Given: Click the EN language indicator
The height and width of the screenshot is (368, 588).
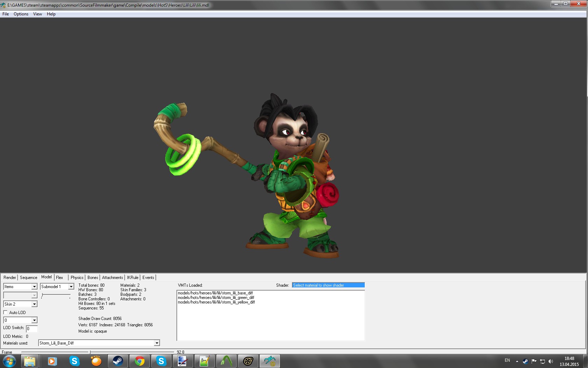Looking at the screenshot, I should pos(507,360).
